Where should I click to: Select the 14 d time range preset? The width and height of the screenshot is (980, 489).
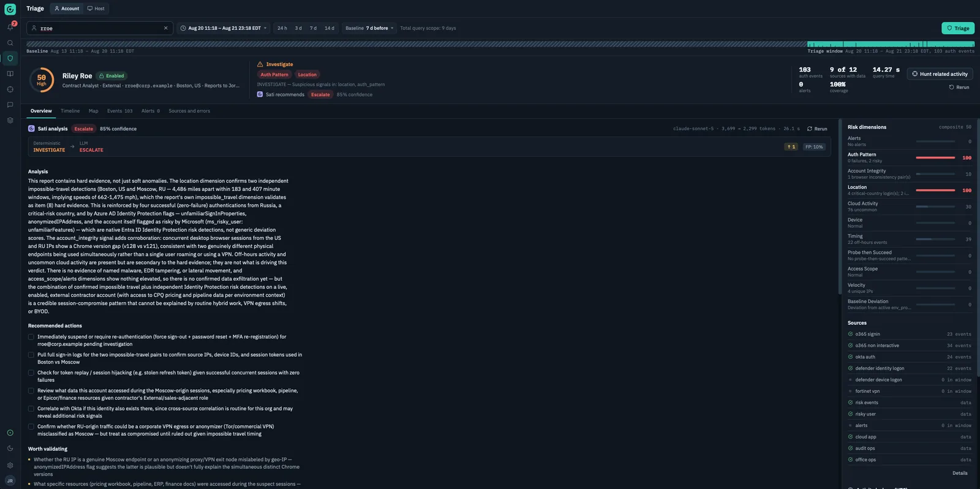coord(329,28)
